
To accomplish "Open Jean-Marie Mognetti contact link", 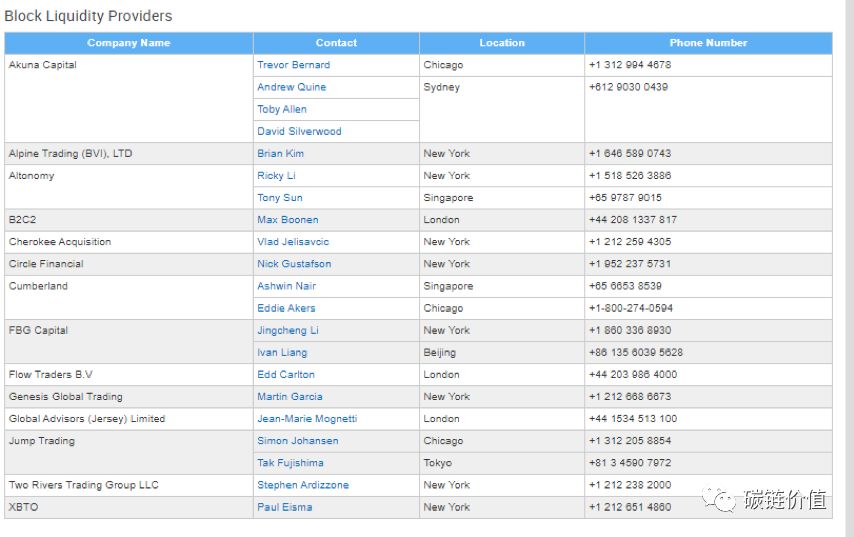I will click(307, 418).
